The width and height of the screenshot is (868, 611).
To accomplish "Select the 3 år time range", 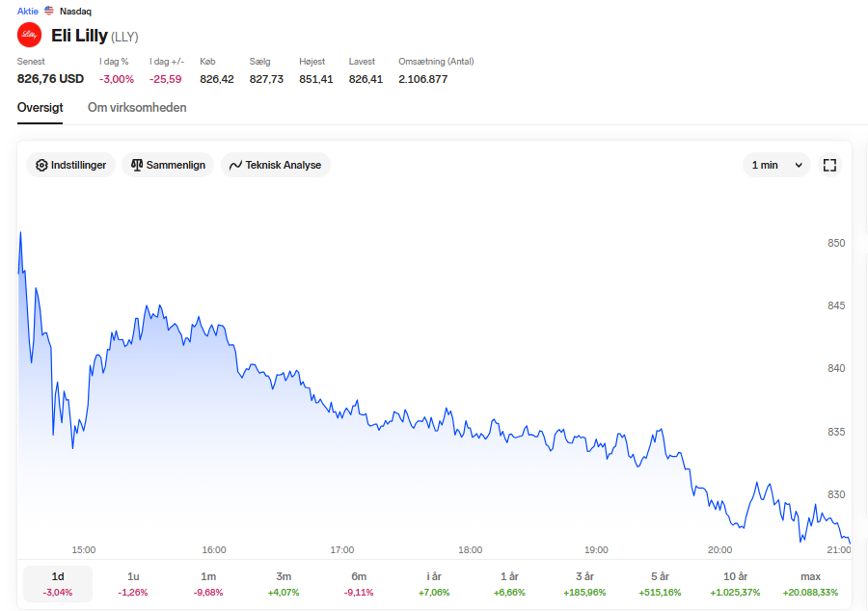I will pos(584,584).
